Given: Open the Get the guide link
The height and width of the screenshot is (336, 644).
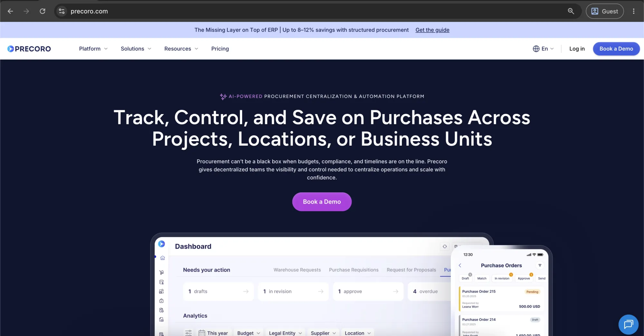Looking at the screenshot, I should point(432,30).
